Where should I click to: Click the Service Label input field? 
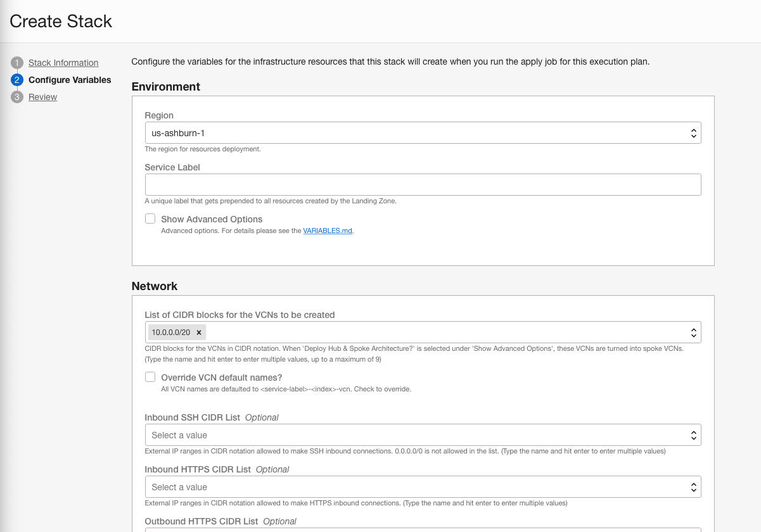click(423, 184)
